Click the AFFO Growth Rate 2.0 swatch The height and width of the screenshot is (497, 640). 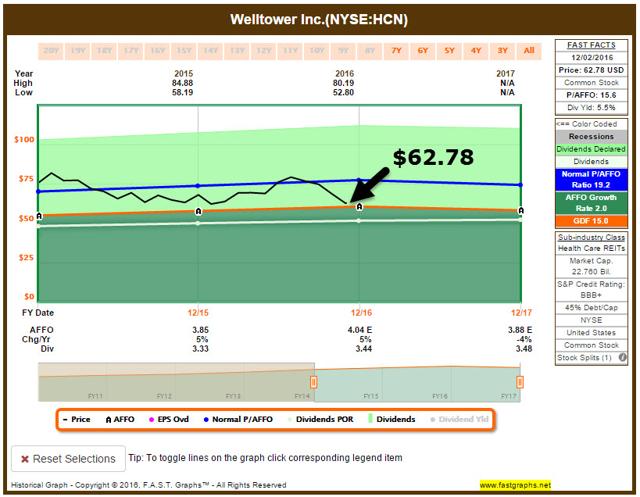(591, 203)
